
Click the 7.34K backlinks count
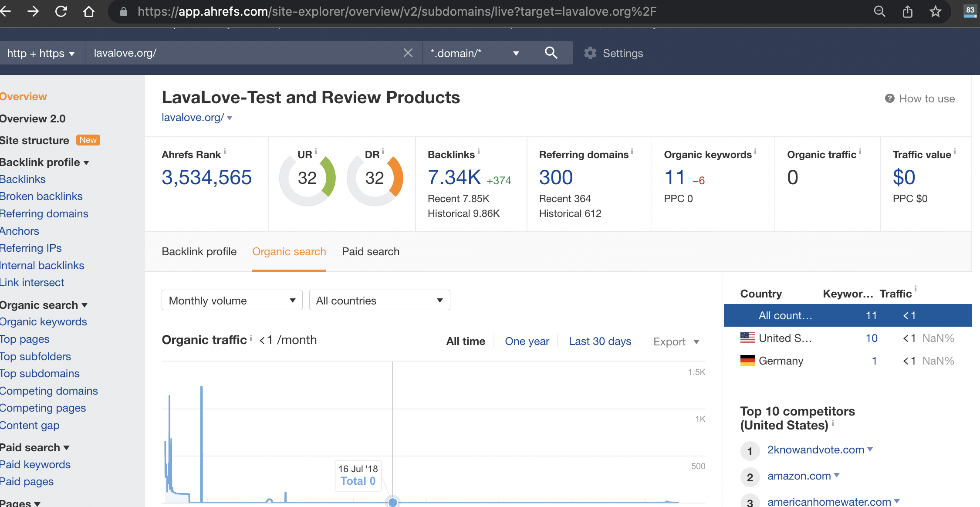coord(454,177)
